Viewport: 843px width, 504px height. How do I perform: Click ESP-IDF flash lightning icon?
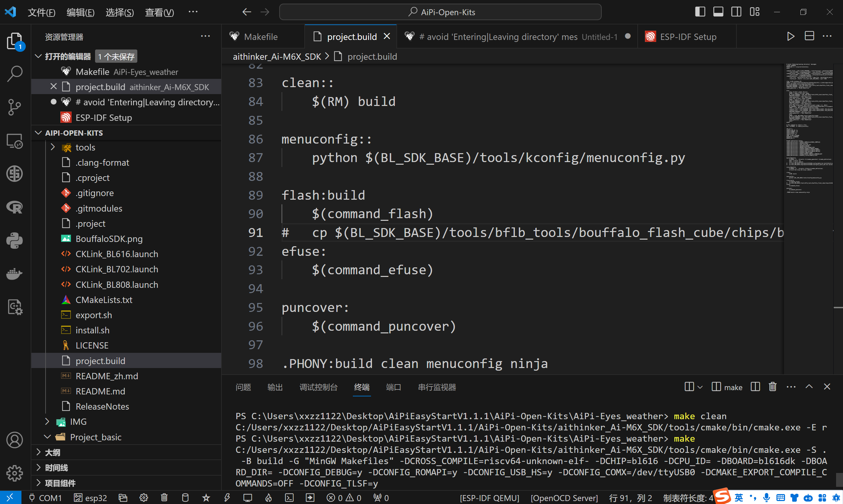(227, 498)
